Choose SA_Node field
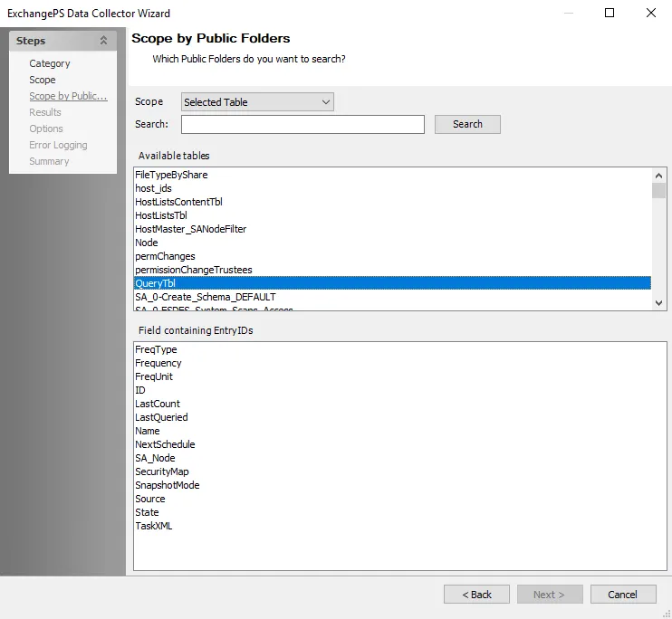This screenshot has height=619, width=672. click(400, 458)
